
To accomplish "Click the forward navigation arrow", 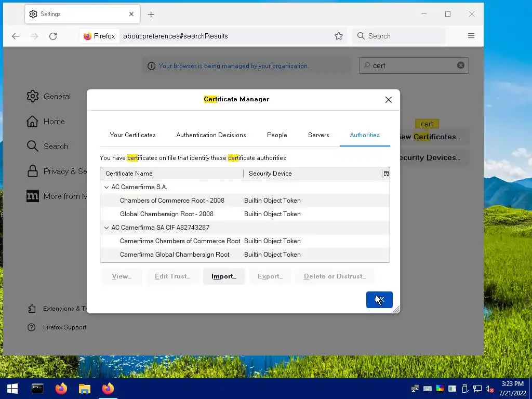I will (x=34, y=36).
